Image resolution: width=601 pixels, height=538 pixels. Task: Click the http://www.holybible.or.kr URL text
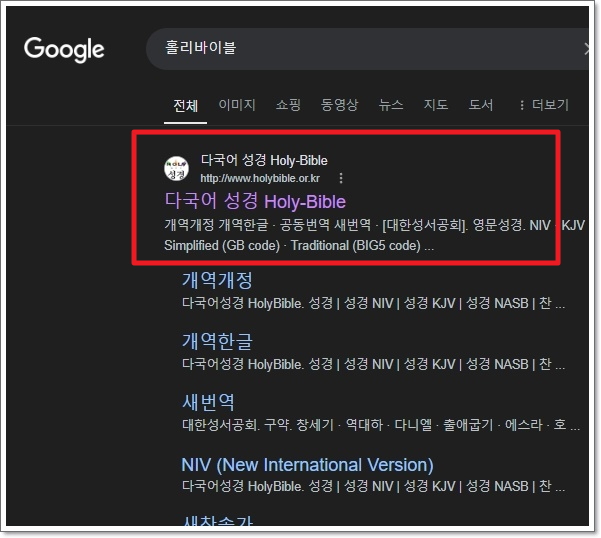click(x=260, y=179)
